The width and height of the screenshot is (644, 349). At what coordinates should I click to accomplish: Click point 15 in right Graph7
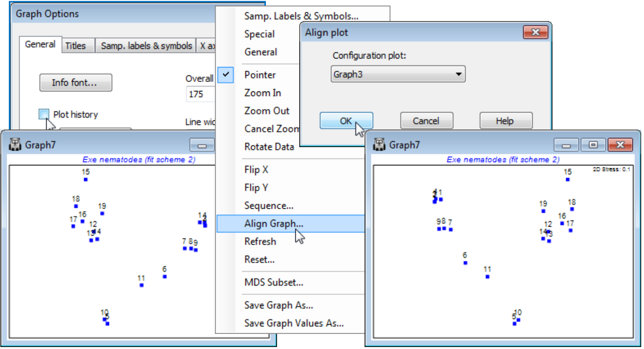[568, 180]
